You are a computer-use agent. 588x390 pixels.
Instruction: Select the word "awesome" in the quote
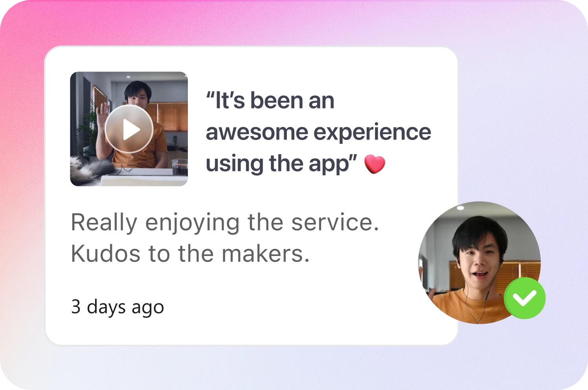[x=257, y=132]
